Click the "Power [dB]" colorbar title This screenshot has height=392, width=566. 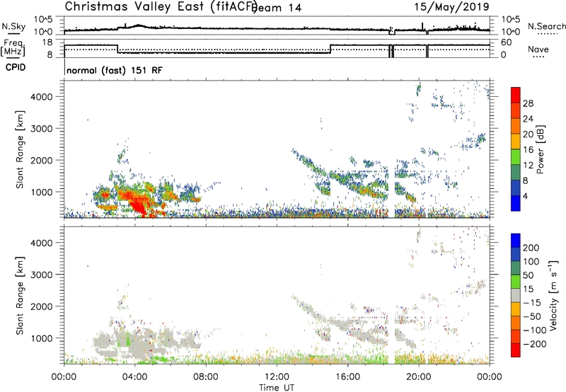[540, 149]
